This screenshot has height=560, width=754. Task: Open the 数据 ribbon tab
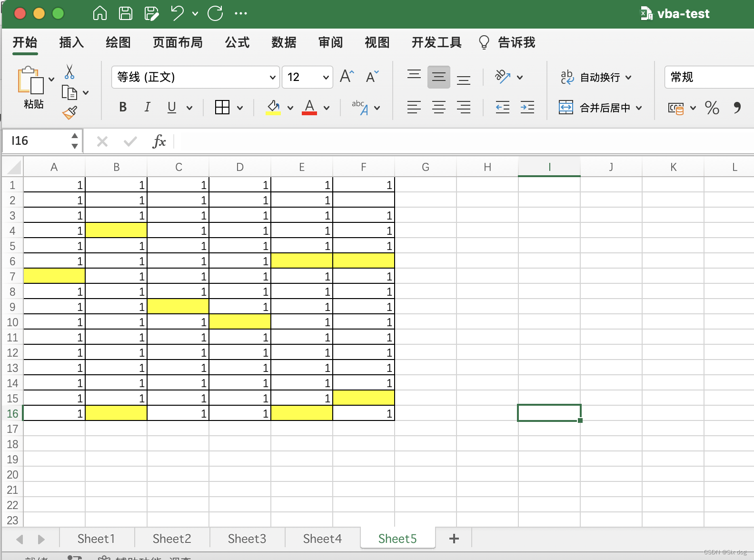click(284, 42)
